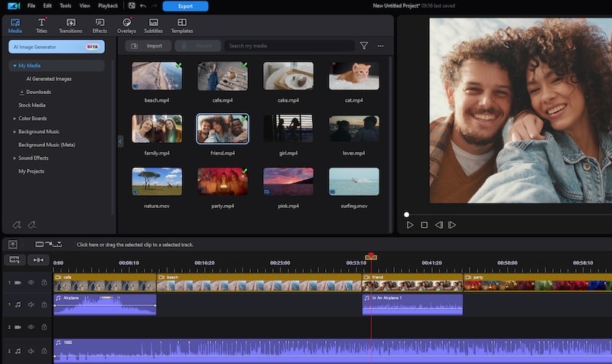Click the add tag icon below sidebar
The width and height of the screenshot is (612, 364).
tap(16, 225)
